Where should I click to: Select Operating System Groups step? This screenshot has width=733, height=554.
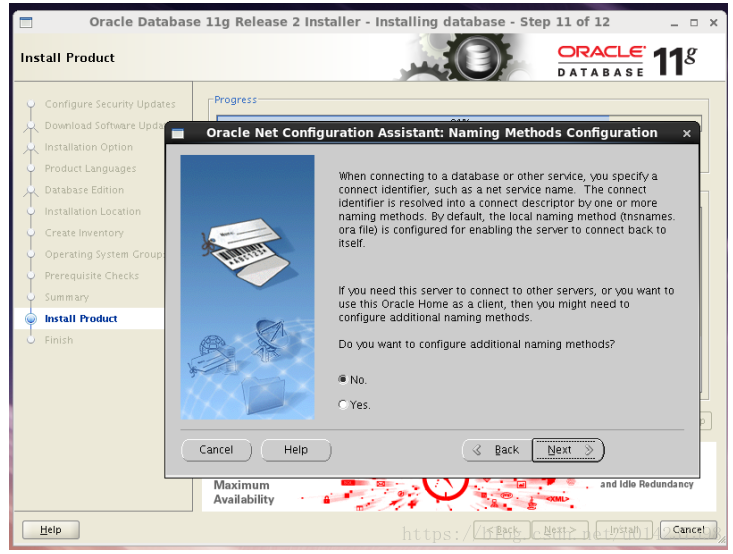[104, 254]
